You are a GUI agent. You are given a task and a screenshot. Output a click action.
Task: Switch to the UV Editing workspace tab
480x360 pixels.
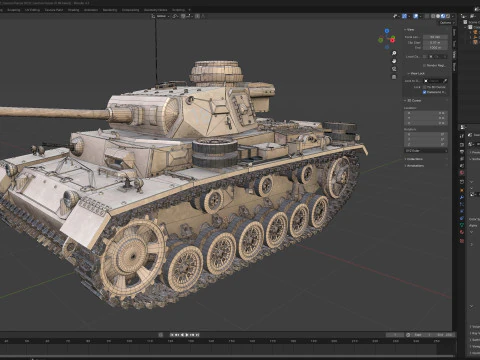[x=32, y=10]
